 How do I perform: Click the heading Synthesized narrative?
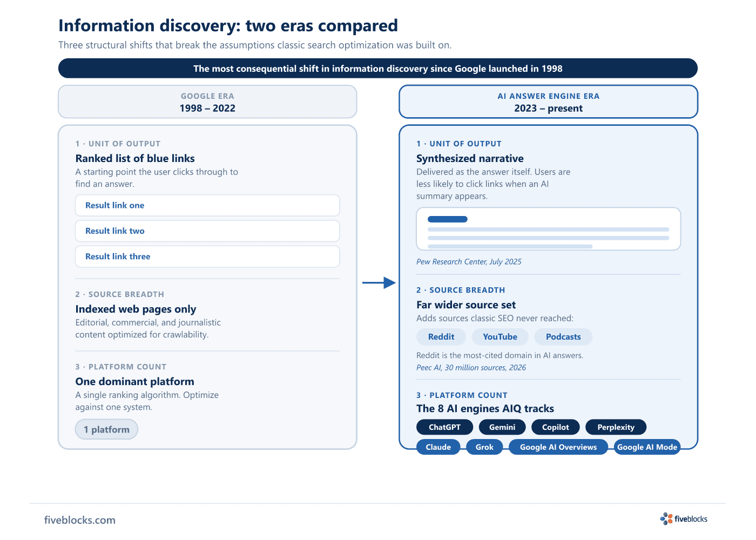coord(470,158)
